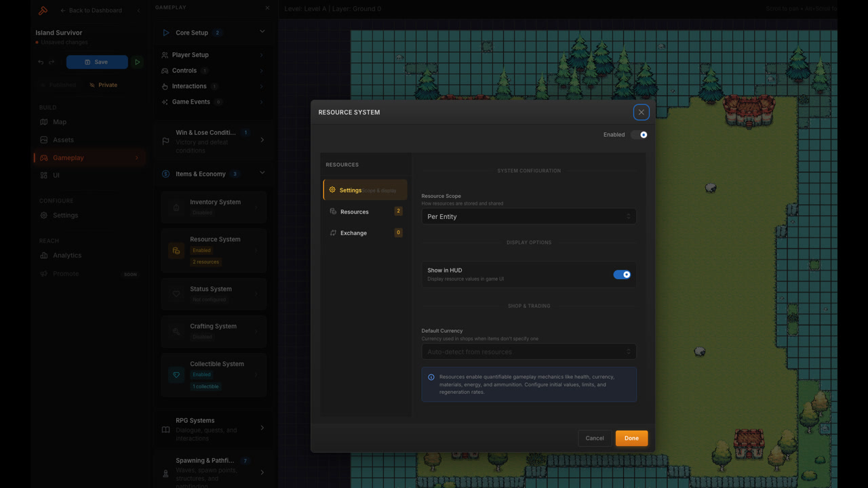Open the Assets section icon
868x488 pixels.
43,140
